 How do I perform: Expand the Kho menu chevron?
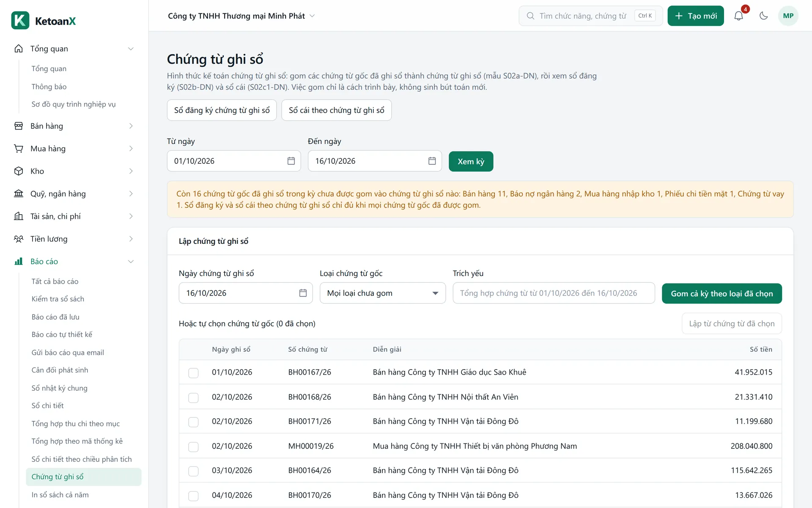coord(131,171)
